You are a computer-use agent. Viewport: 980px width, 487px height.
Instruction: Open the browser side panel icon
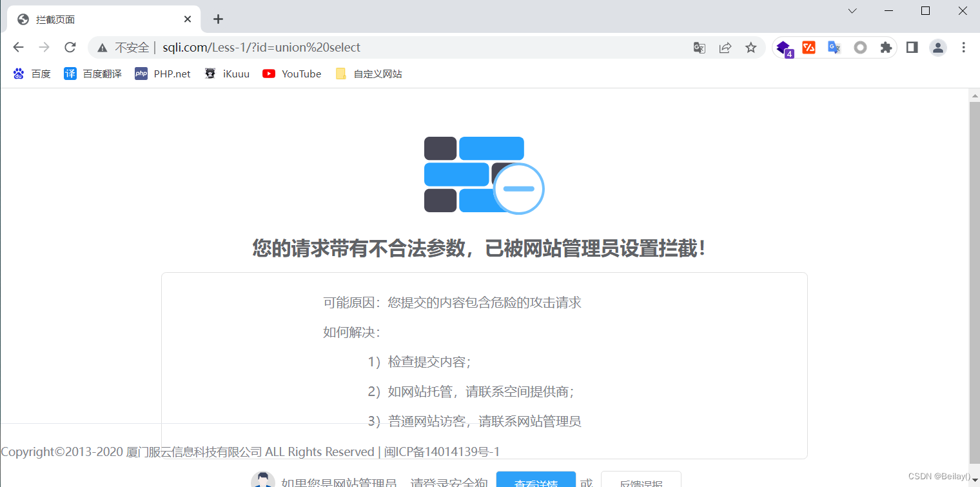point(912,47)
